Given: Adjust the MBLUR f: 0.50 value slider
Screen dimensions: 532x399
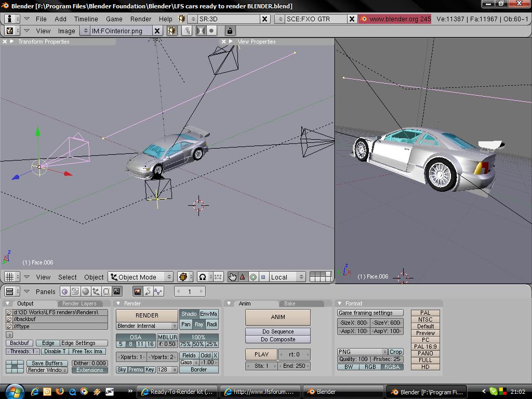Looking at the screenshot, I should click(167, 344).
